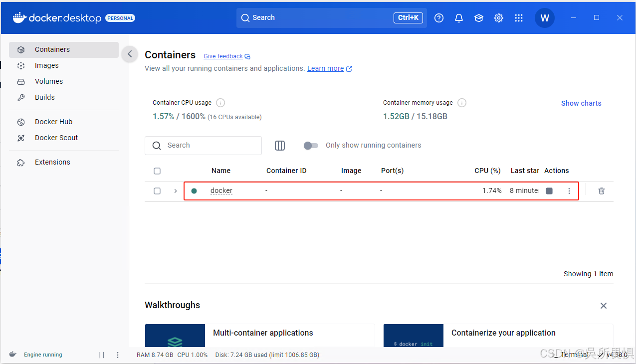Image resolution: width=636 pixels, height=364 pixels.
Task: Click the feedback speech icon next to Give feedback
Action: coord(247,57)
